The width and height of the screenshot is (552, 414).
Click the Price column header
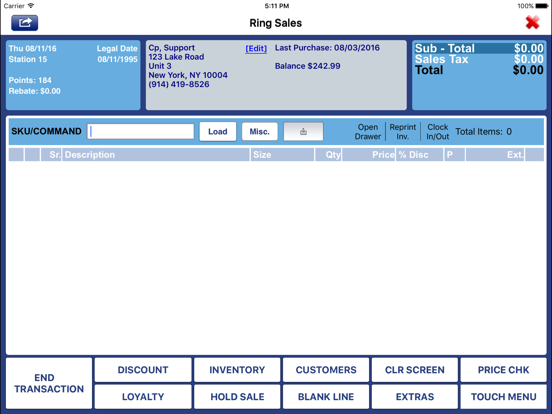click(369, 155)
